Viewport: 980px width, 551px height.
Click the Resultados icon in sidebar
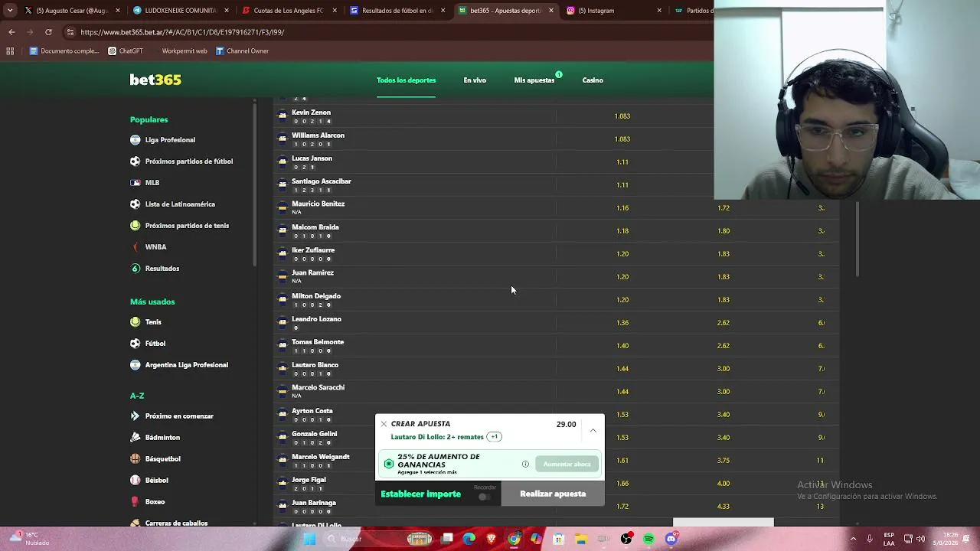136,269
